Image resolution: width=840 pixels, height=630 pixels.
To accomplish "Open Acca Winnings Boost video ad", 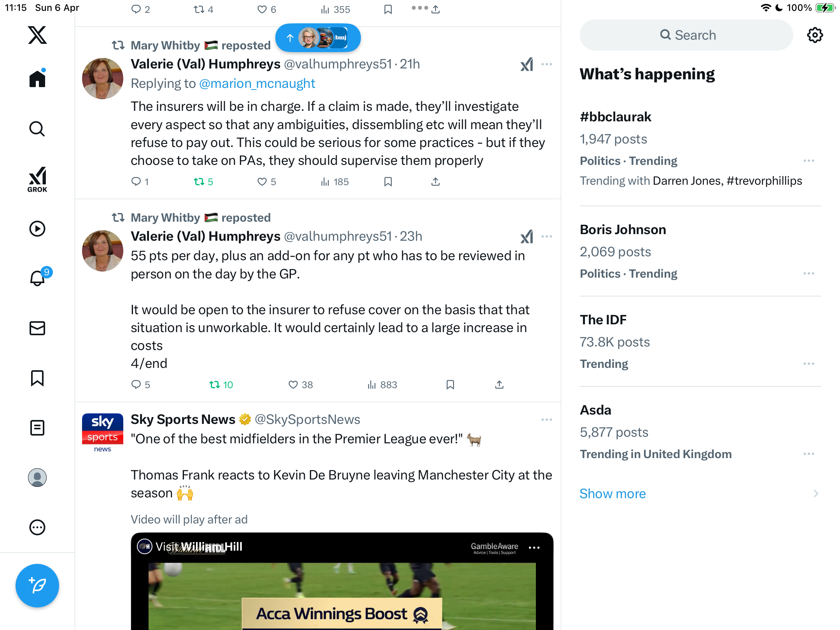I will pos(342,581).
